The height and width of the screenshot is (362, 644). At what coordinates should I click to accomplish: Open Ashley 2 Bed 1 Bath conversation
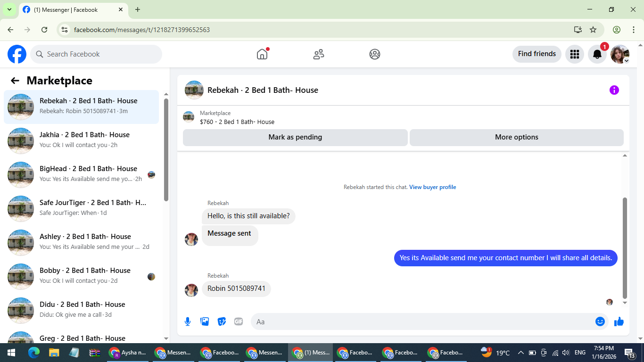tap(82, 243)
